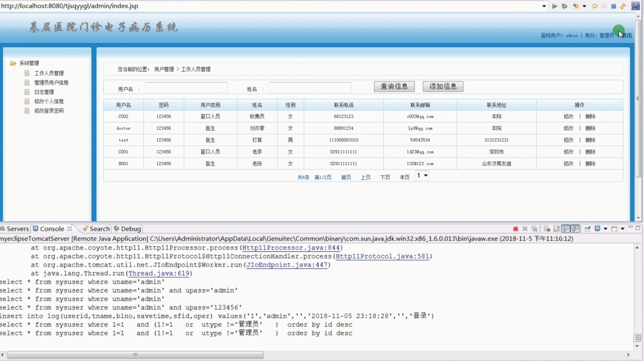Click the Remove Launch X icon
This screenshot has height=361, width=644.
pos(525,229)
